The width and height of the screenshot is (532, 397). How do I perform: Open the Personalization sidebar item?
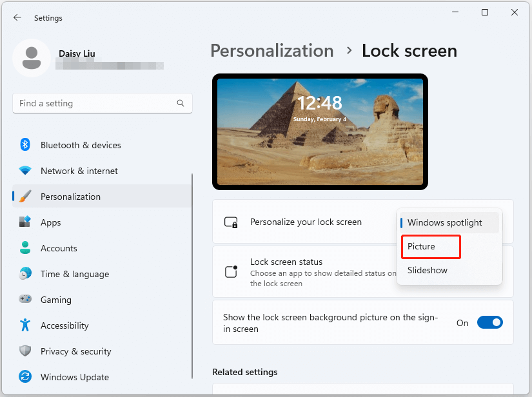[70, 197]
